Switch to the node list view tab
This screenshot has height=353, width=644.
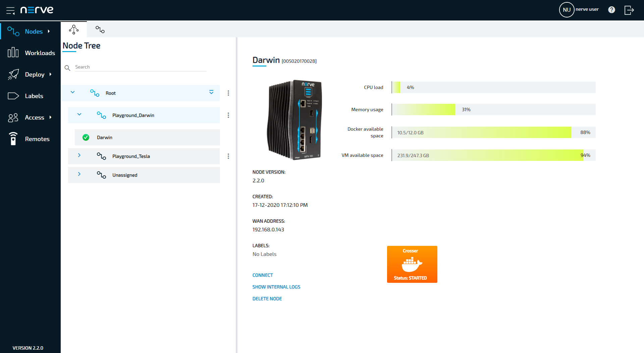(100, 30)
